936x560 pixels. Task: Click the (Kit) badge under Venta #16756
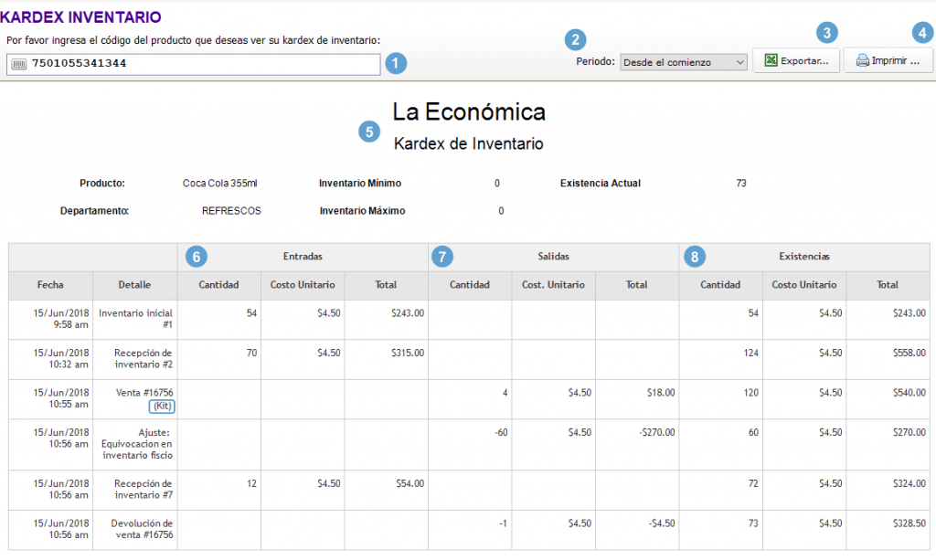(x=161, y=407)
